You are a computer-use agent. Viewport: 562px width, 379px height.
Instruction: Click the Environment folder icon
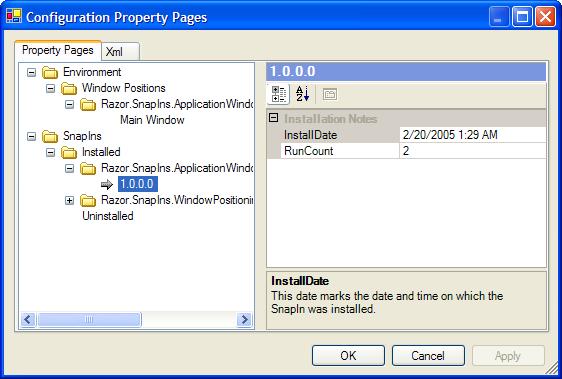pos(50,72)
